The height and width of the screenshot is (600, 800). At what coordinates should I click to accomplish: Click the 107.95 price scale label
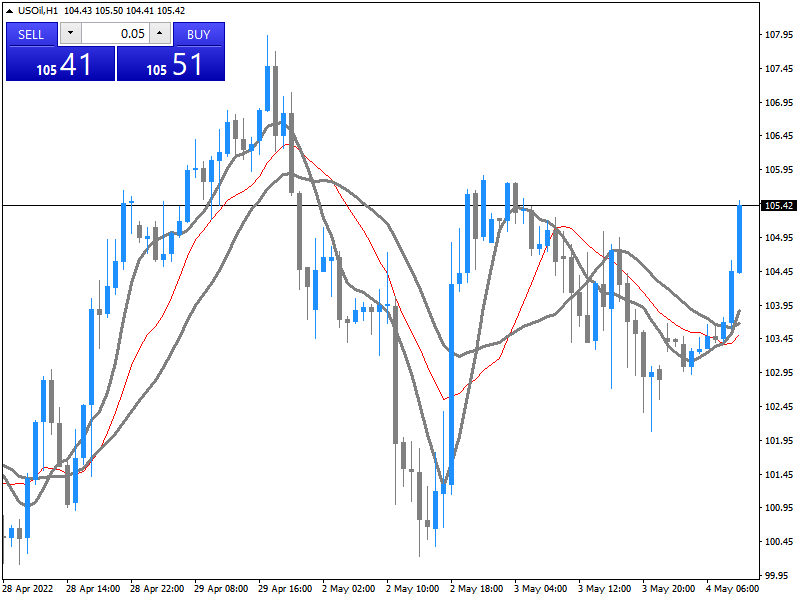(x=777, y=35)
